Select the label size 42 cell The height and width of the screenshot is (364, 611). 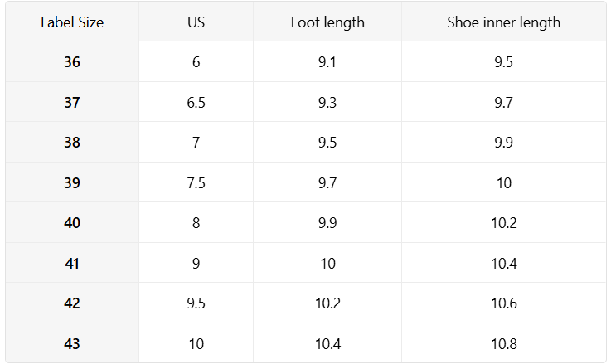(72, 303)
